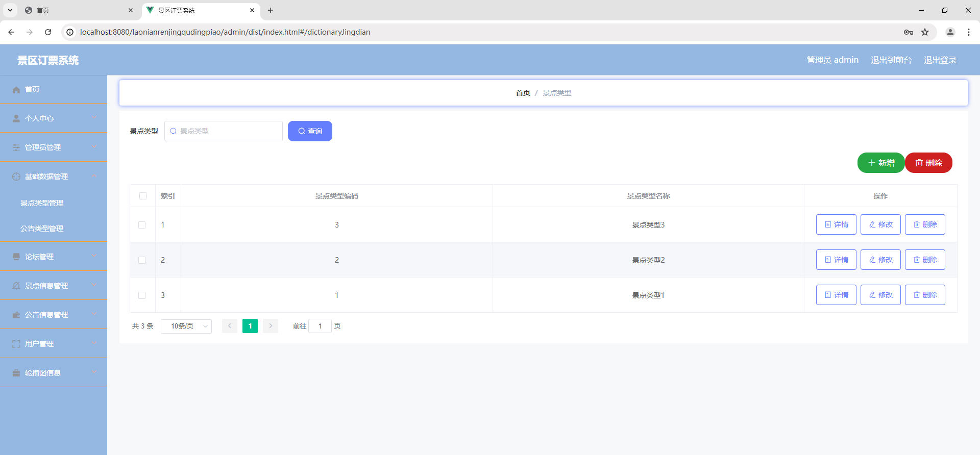Open the browser profile icon
Image resolution: width=980 pixels, height=455 pixels.
950,32
